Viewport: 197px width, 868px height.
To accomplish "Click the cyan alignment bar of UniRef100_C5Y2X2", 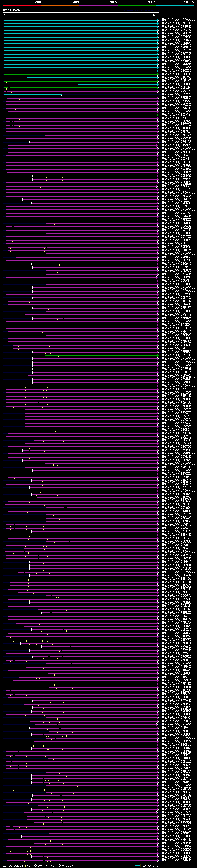I will coord(33,95).
